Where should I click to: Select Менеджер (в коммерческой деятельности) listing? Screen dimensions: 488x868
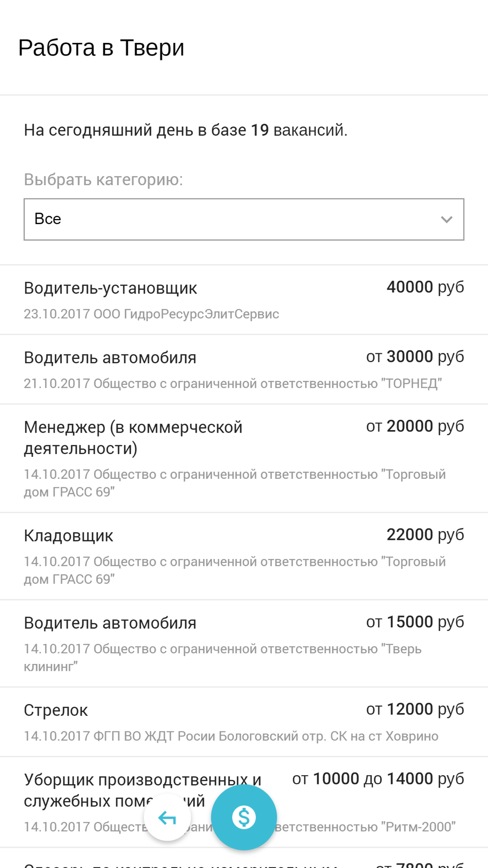click(x=244, y=458)
